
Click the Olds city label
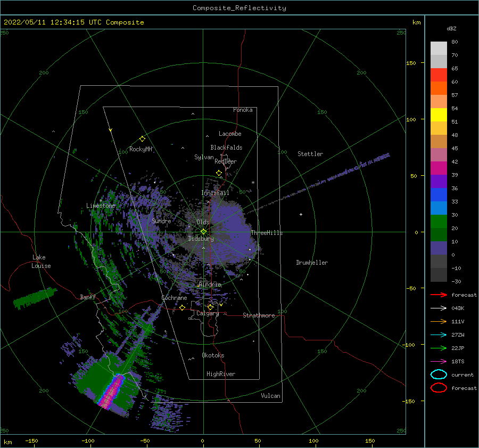point(203,222)
